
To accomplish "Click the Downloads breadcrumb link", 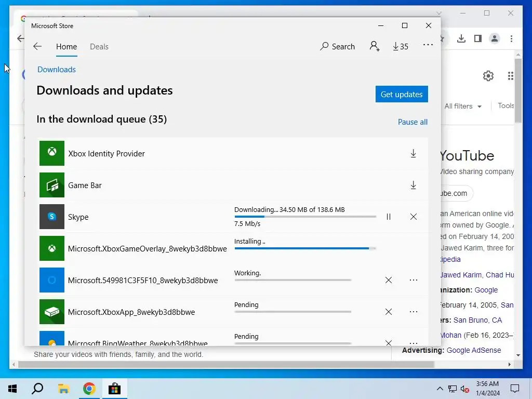I will (x=57, y=70).
